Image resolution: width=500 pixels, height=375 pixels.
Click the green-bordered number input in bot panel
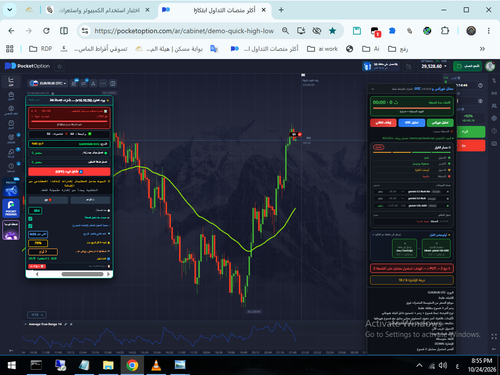pos(35,211)
